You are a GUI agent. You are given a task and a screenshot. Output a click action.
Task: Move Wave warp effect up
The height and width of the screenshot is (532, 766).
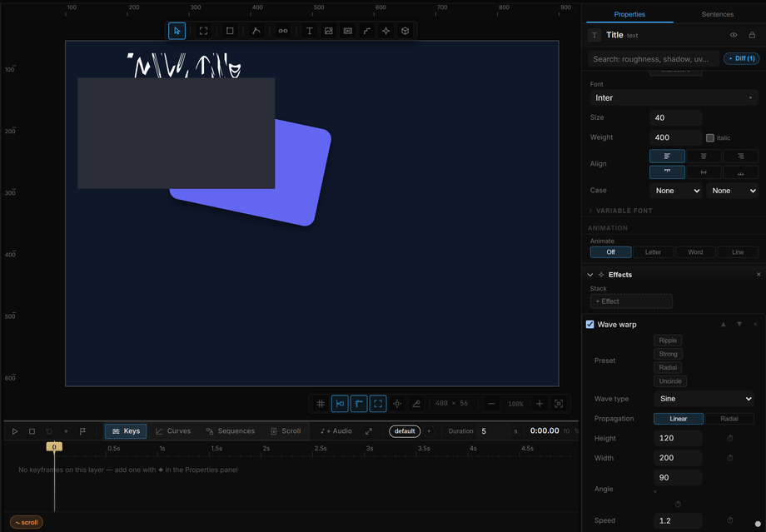(724, 325)
